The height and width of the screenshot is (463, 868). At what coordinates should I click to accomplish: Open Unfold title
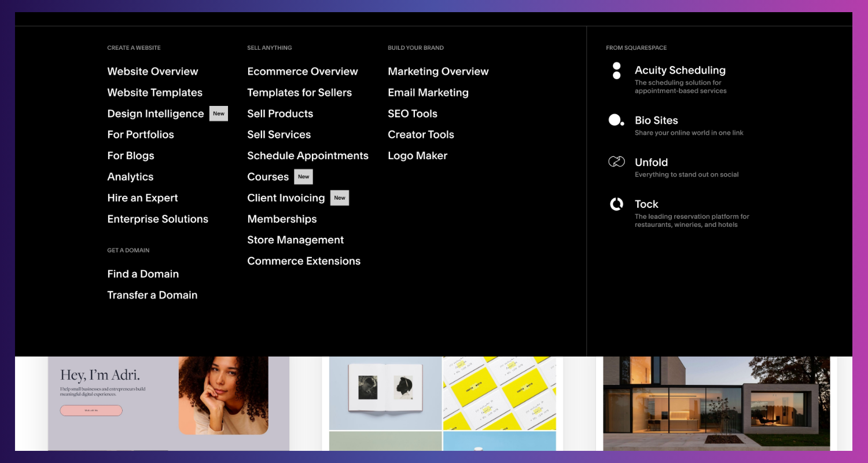(x=651, y=162)
